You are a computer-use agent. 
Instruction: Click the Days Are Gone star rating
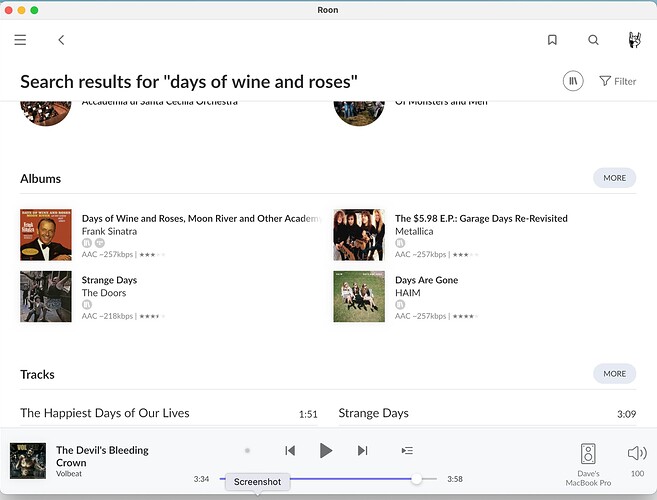click(x=466, y=316)
